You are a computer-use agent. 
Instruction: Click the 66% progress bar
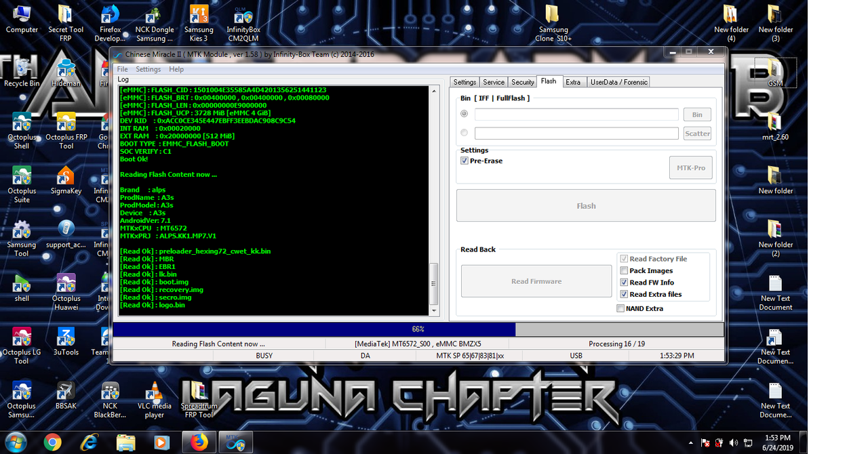click(x=418, y=329)
